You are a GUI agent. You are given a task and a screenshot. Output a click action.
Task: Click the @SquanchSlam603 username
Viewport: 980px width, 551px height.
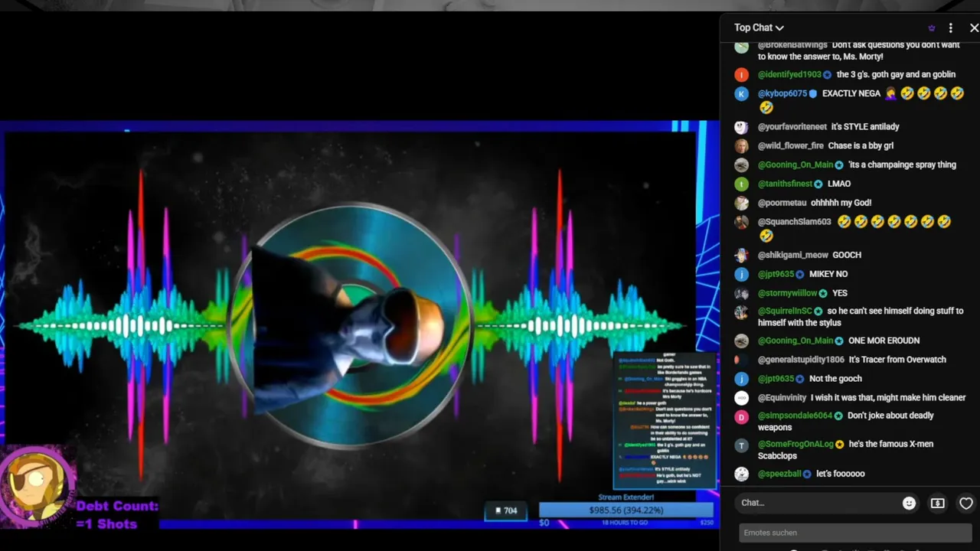pyautogui.click(x=795, y=222)
